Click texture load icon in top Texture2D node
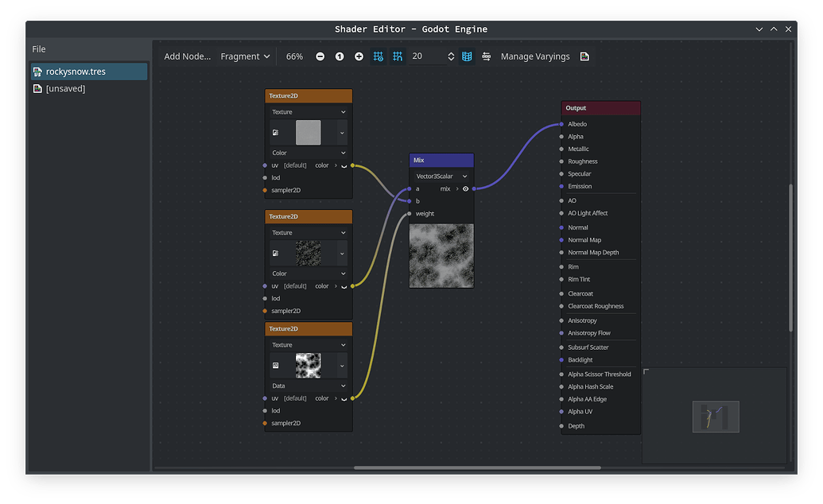This screenshot has width=823, height=504. tap(276, 132)
